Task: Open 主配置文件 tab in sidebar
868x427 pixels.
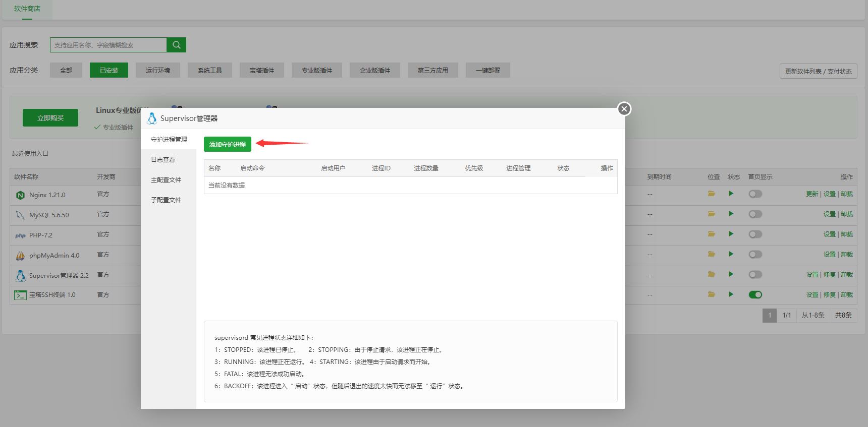Action: 166,180
